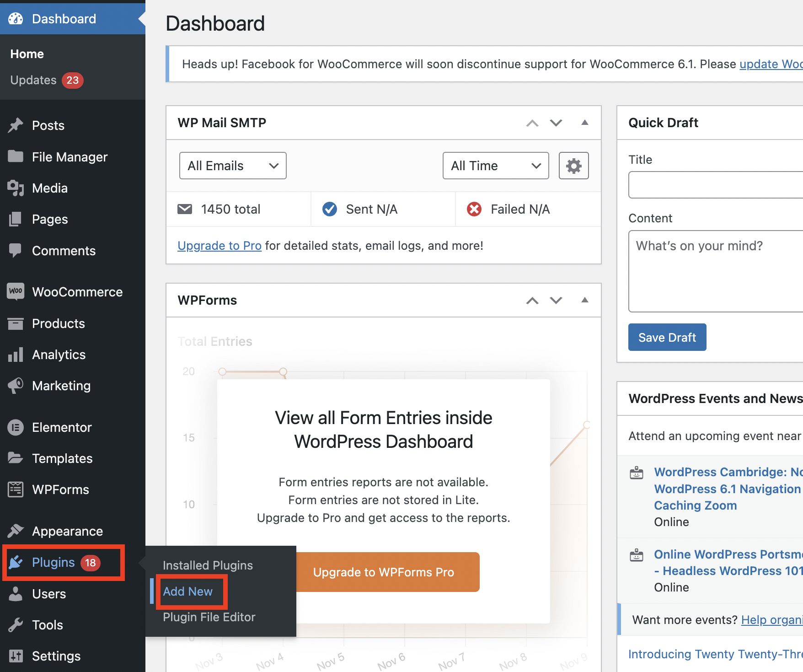Open Online WordPress Portsmouth event link
This screenshot has height=672, width=803.
(x=728, y=563)
